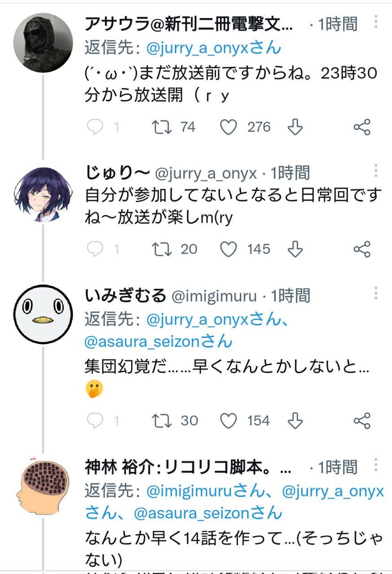Download arrow on じゅり〜's tweet
The image size is (392, 574).
[295, 249]
